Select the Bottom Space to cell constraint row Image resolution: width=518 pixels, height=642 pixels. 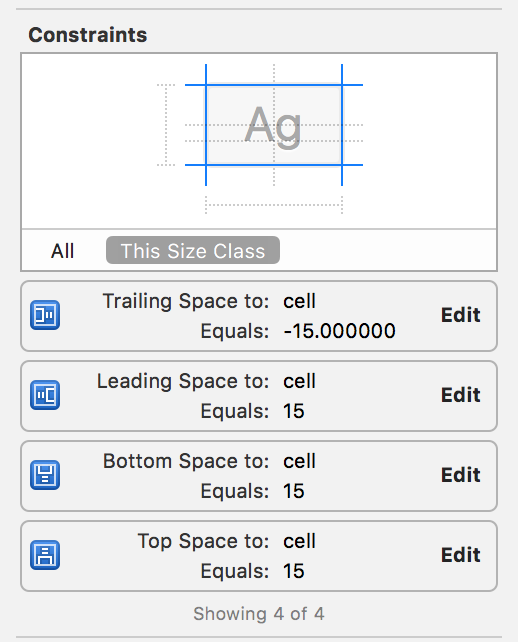259,476
